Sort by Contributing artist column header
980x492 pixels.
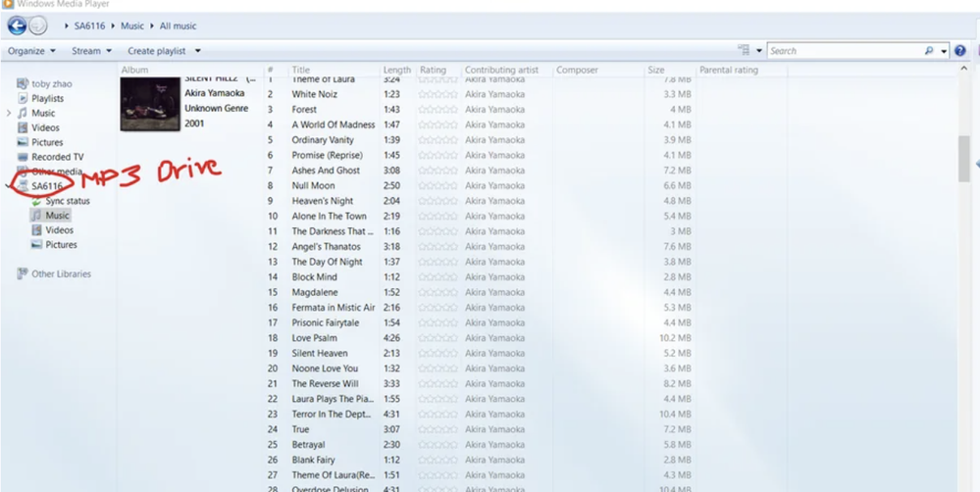pos(501,70)
